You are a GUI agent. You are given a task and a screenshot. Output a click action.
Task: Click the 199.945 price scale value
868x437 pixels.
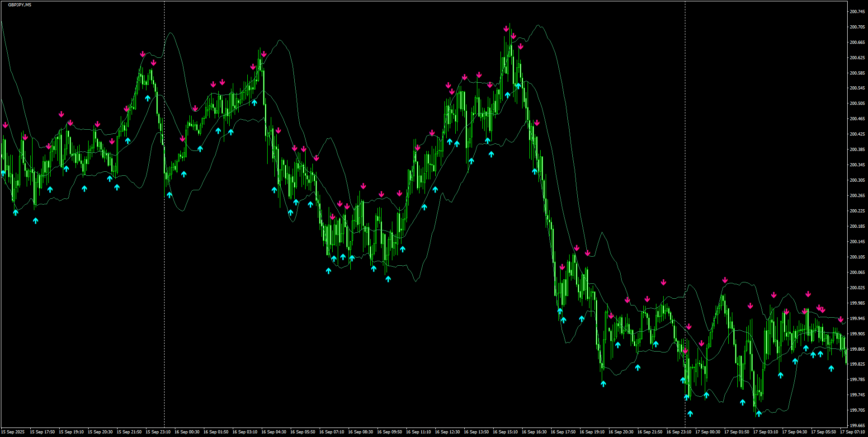coord(857,319)
